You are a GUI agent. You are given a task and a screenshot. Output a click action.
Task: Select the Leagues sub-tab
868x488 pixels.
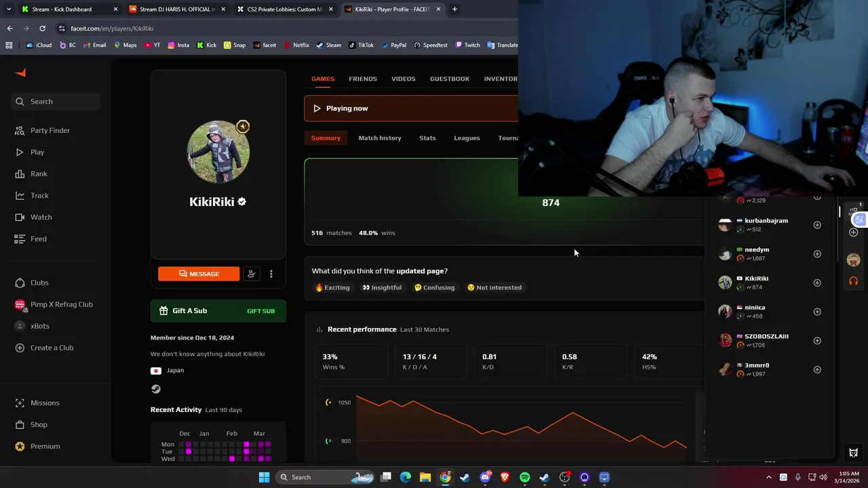(x=467, y=138)
